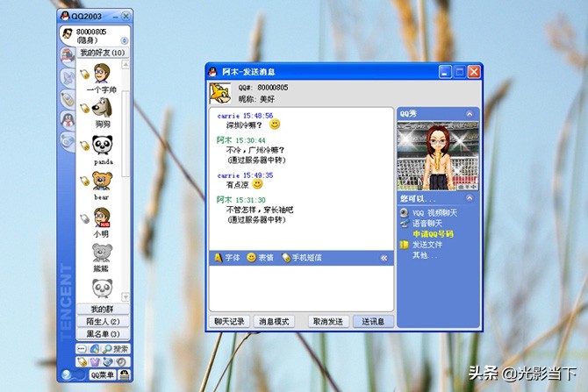Click the 搜索 search button
The width and height of the screenshot is (588, 392).
click(116, 349)
